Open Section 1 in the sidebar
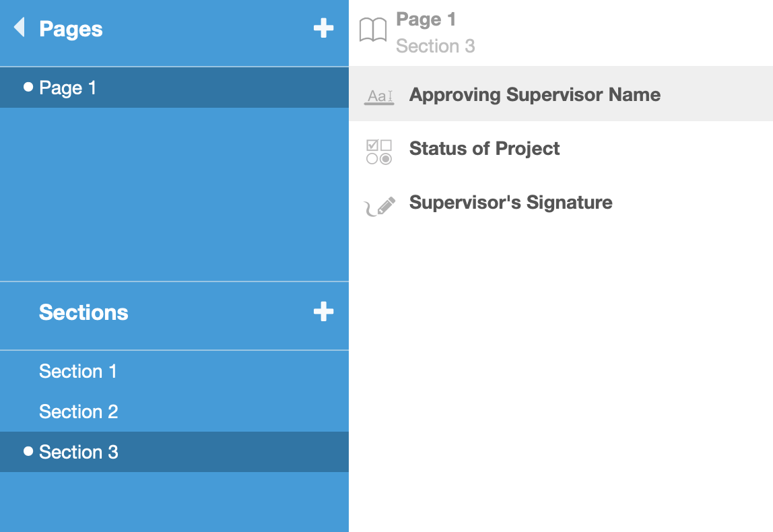This screenshot has width=773, height=532. click(78, 372)
